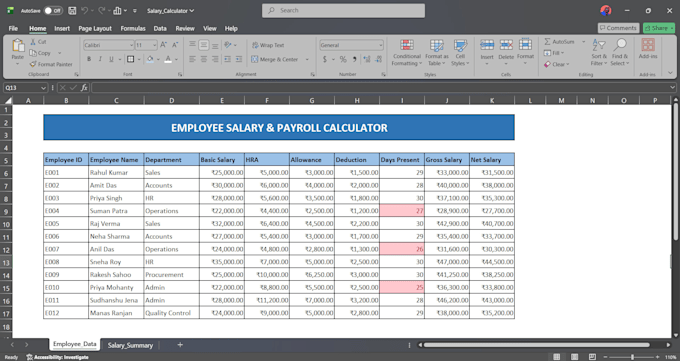This screenshot has height=361, width=680.
Task: Apply Percent Style format
Action: point(343,59)
